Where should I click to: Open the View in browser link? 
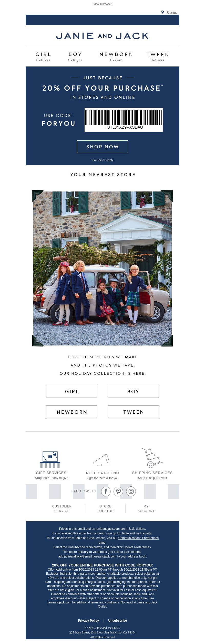coord(102,4)
